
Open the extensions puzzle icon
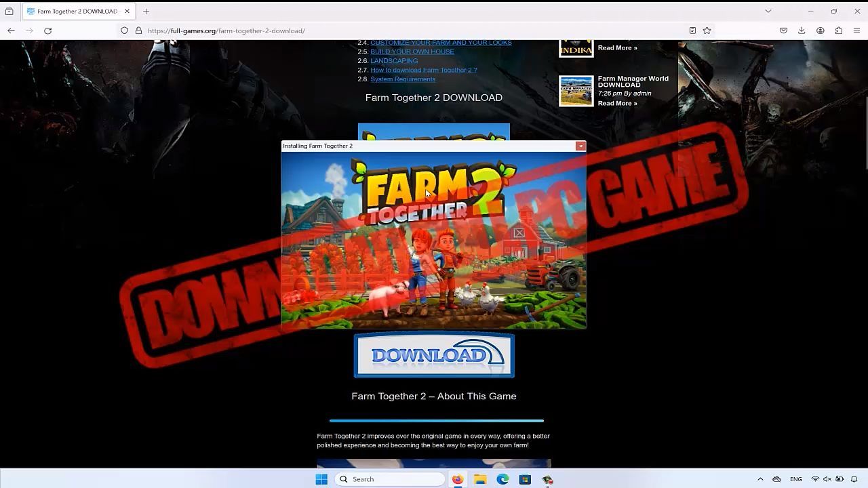click(839, 30)
